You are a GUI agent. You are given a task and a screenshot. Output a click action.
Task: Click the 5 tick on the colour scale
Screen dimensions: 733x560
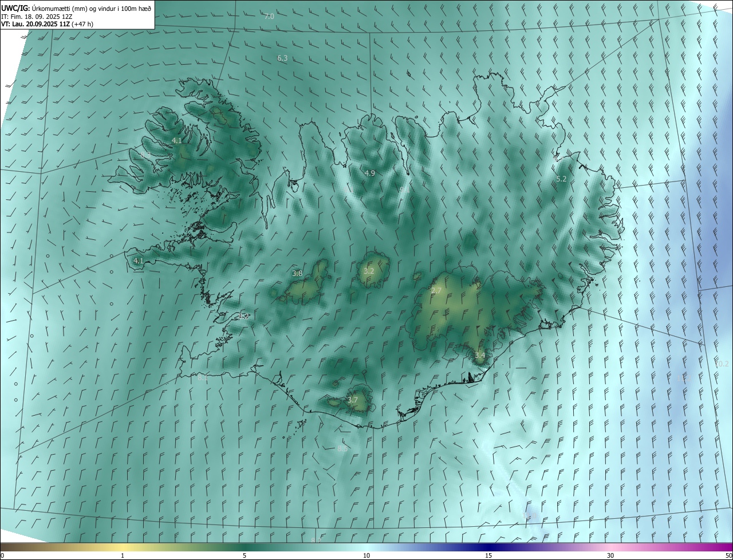(245, 555)
